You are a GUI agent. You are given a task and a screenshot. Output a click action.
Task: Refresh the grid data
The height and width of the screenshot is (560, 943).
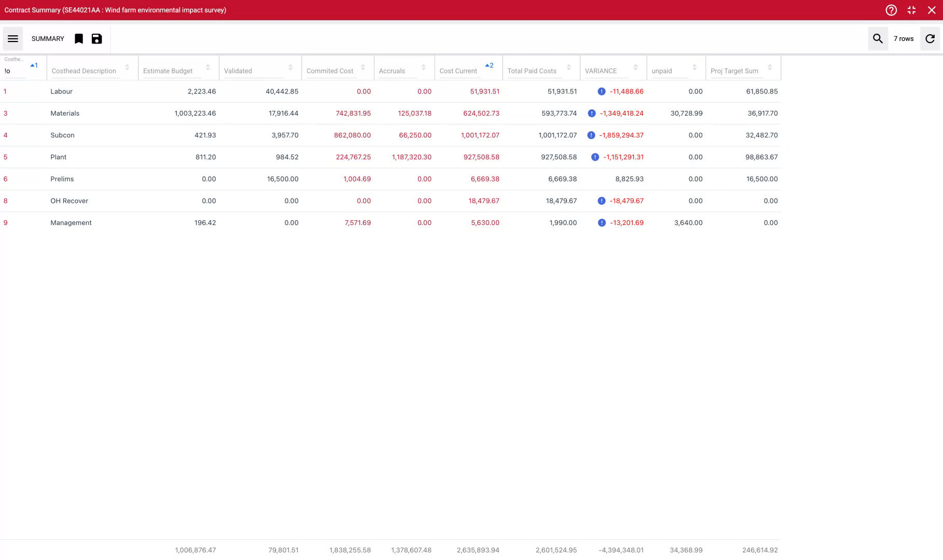coord(930,38)
